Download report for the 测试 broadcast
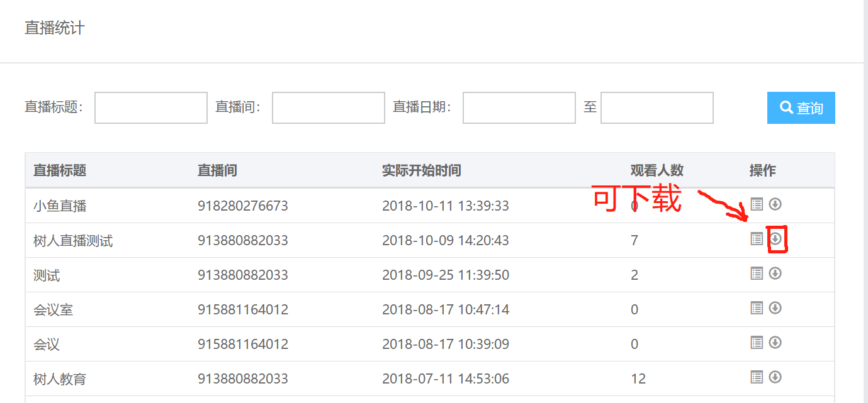 (x=775, y=273)
